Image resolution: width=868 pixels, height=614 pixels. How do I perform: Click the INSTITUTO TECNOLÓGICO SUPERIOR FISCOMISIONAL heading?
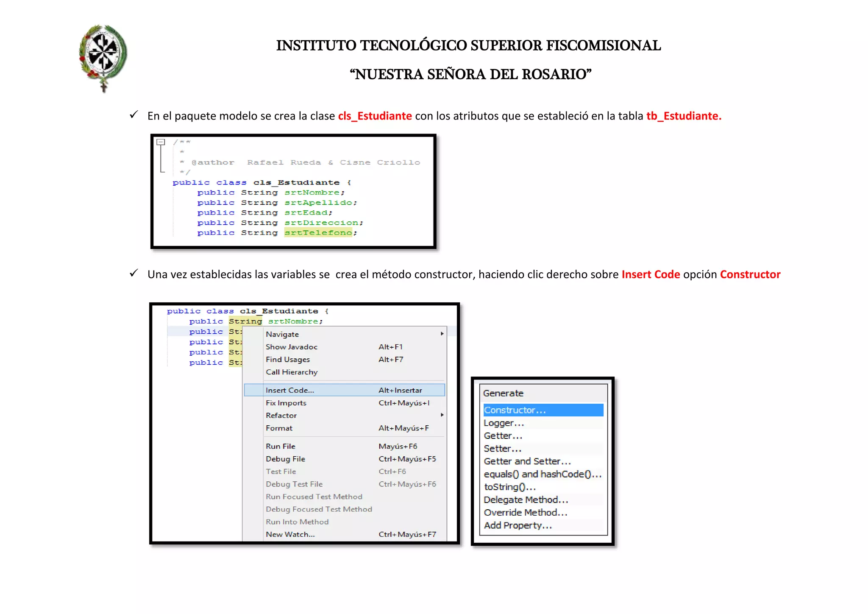(x=469, y=45)
